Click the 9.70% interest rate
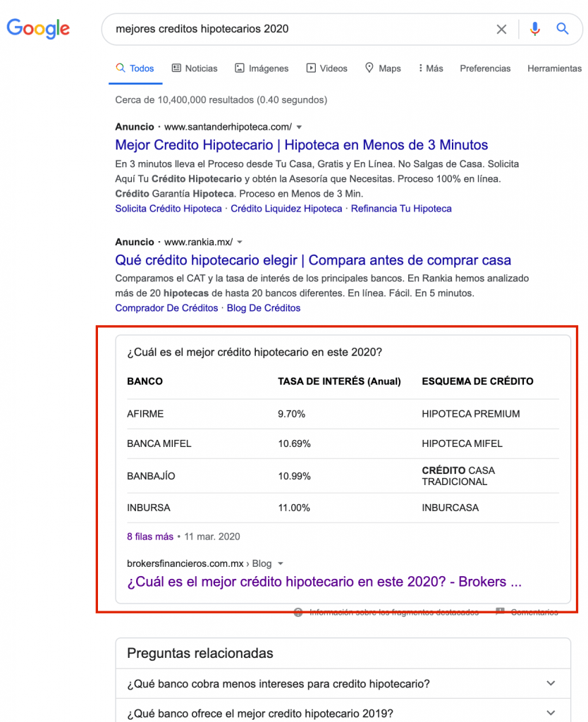 click(291, 414)
